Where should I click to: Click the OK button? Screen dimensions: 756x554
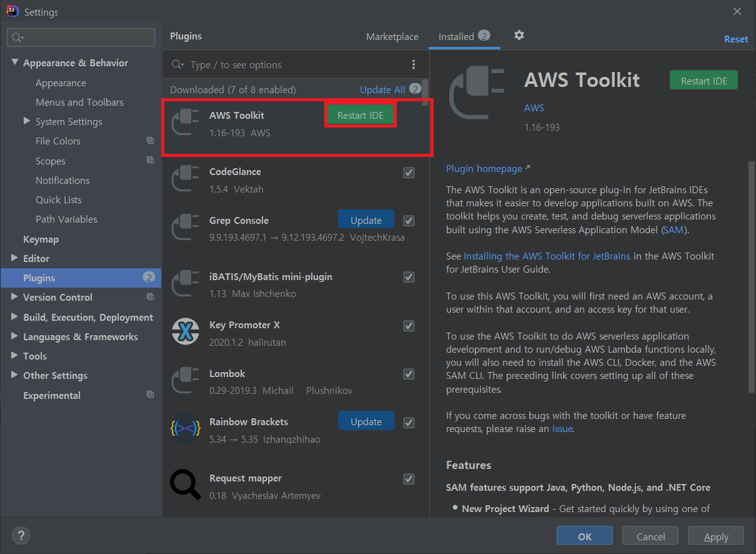(x=585, y=536)
